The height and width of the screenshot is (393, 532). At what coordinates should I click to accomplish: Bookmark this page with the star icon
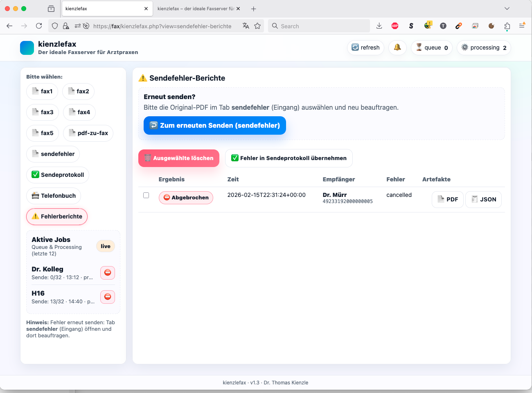click(257, 26)
